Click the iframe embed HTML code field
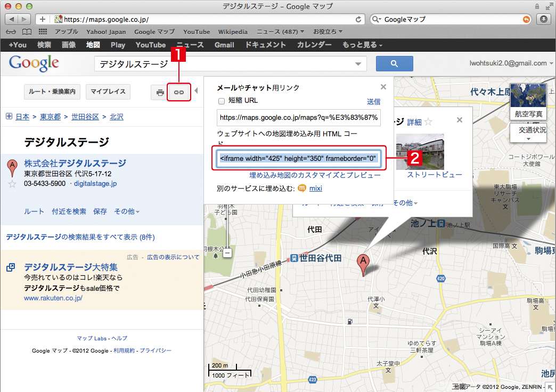 [x=299, y=158]
